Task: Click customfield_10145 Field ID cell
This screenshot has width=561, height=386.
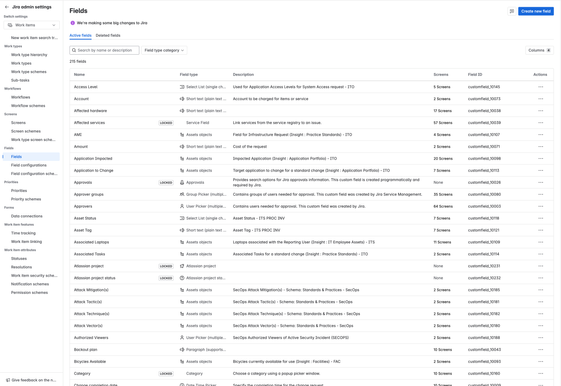Action: click(484, 87)
